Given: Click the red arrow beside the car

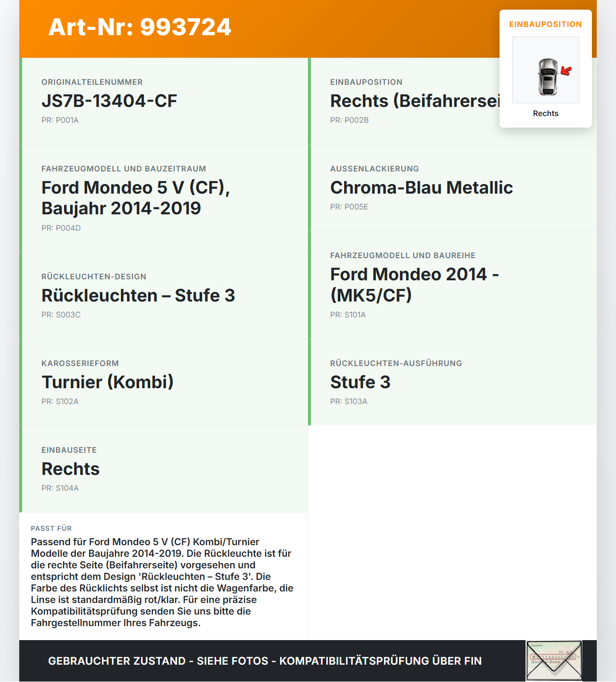Looking at the screenshot, I should pos(566,71).
